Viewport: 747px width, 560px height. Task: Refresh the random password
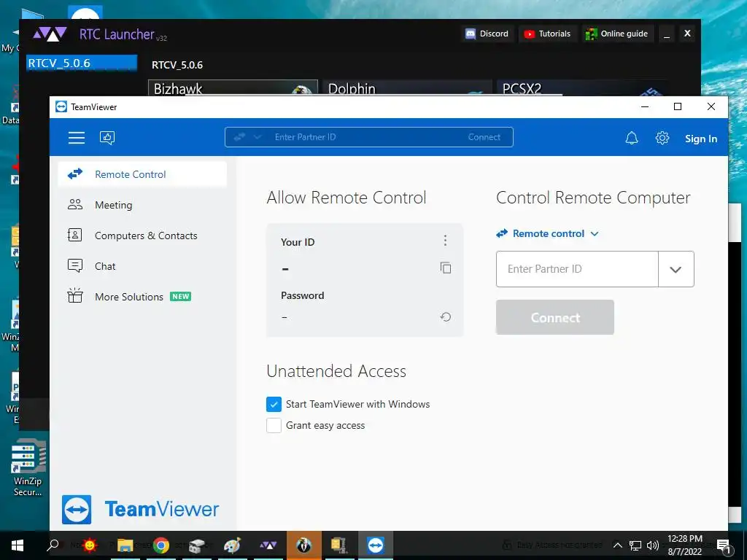446,316
